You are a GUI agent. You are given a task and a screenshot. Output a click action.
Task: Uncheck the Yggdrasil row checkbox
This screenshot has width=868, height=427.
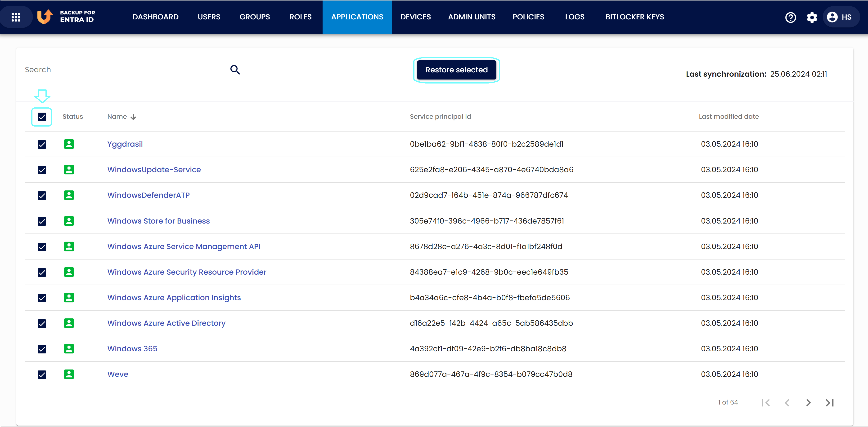42,144
